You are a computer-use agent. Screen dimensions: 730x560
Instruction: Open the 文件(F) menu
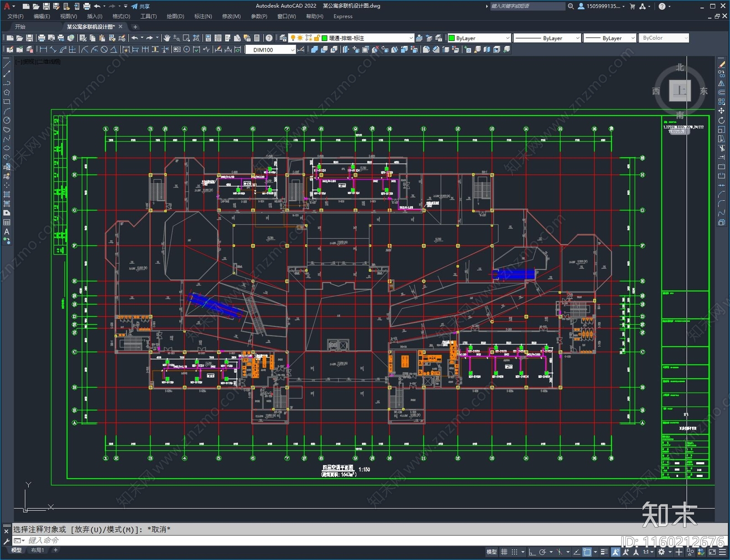pos(16,16)
